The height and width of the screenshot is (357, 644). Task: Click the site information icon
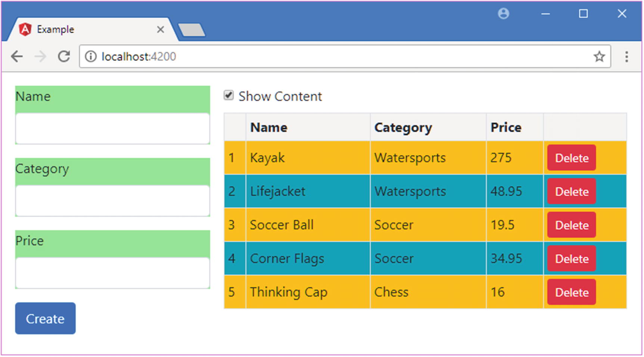click(x=90, y=57)
